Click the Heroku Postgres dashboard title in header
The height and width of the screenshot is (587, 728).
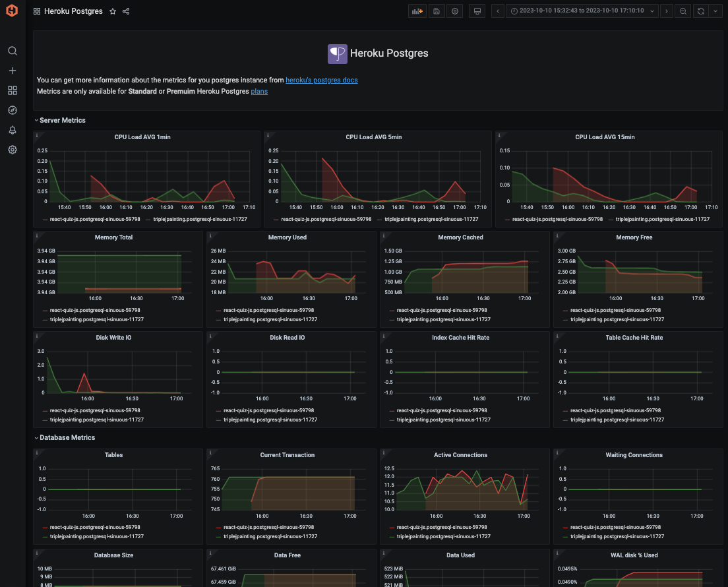click(x=73, y=11)
